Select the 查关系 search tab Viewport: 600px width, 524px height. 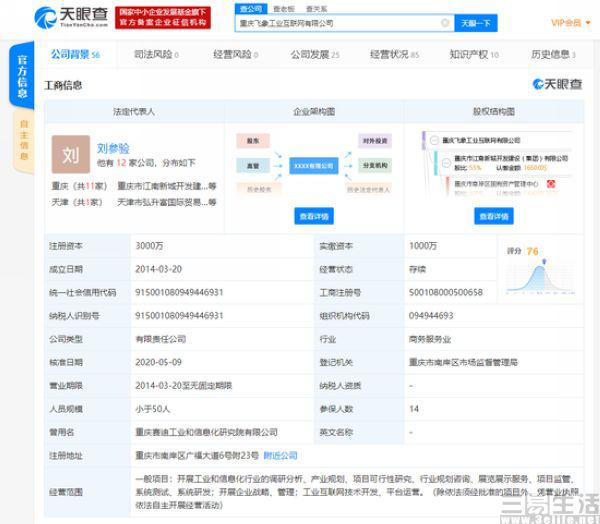[x=316, y=9]
